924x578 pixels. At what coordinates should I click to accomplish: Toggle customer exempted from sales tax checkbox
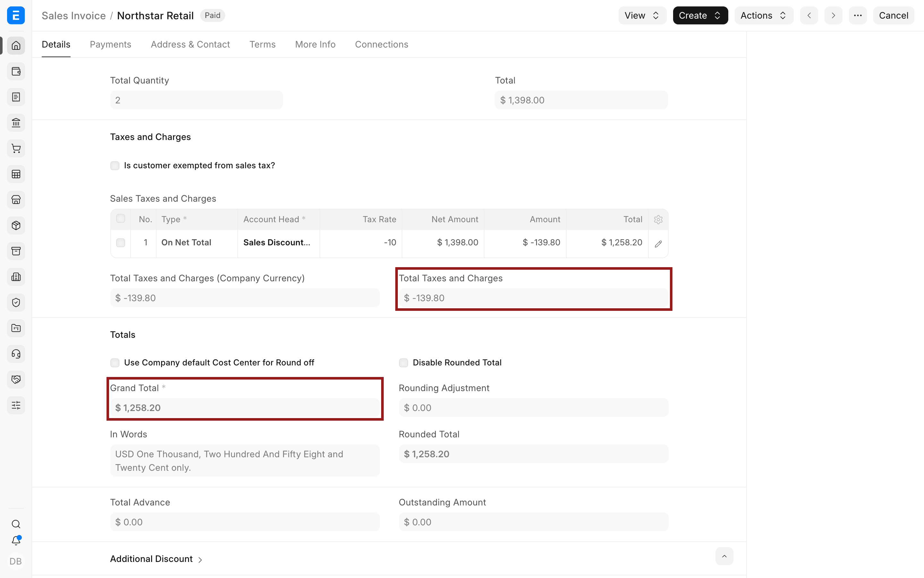click(115, 165)
